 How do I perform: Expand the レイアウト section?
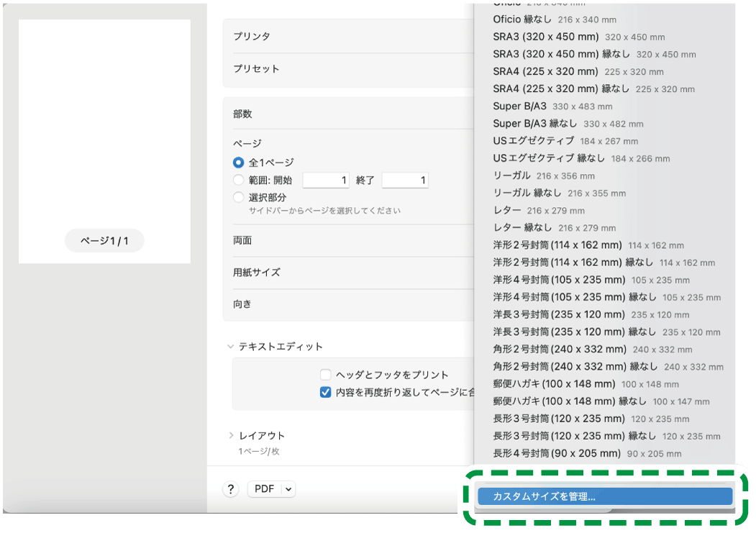(x=231, y=435)
